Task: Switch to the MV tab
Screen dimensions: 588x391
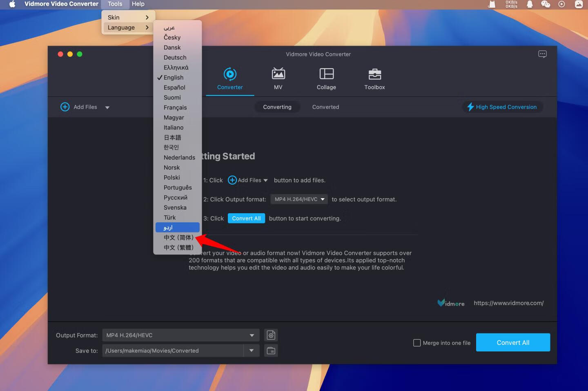Action: [x=278, y=79]
